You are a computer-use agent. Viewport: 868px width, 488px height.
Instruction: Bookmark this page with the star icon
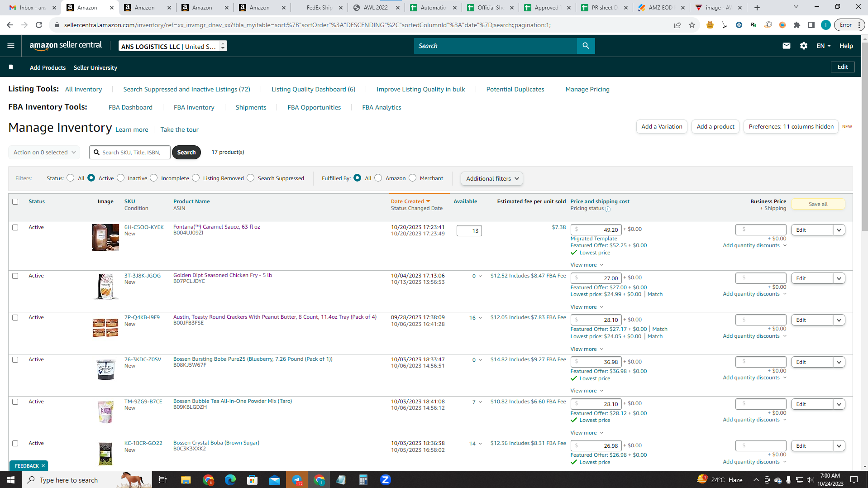click(692, 25)
